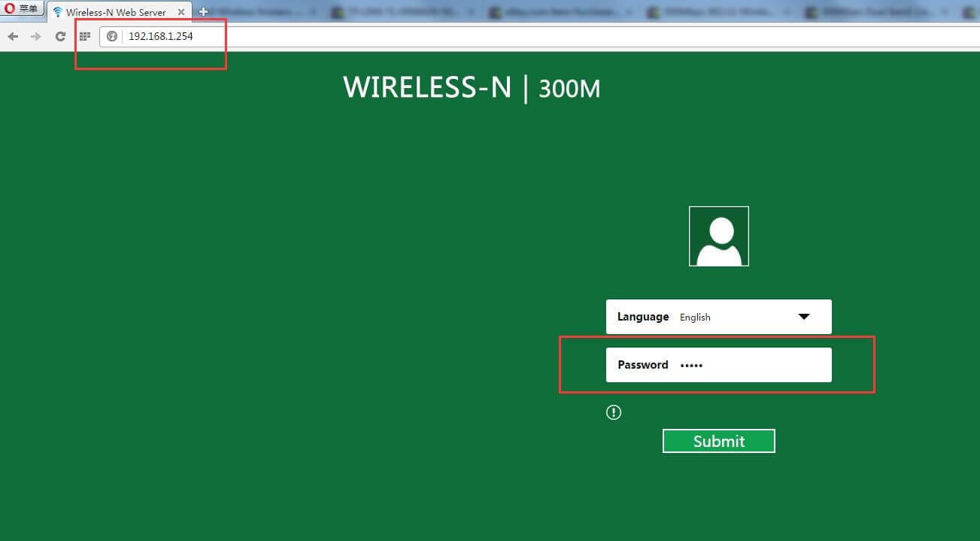This screenshot has height=541, width=980.
Task: Click into the Password input field
Action: coord(752,365)
